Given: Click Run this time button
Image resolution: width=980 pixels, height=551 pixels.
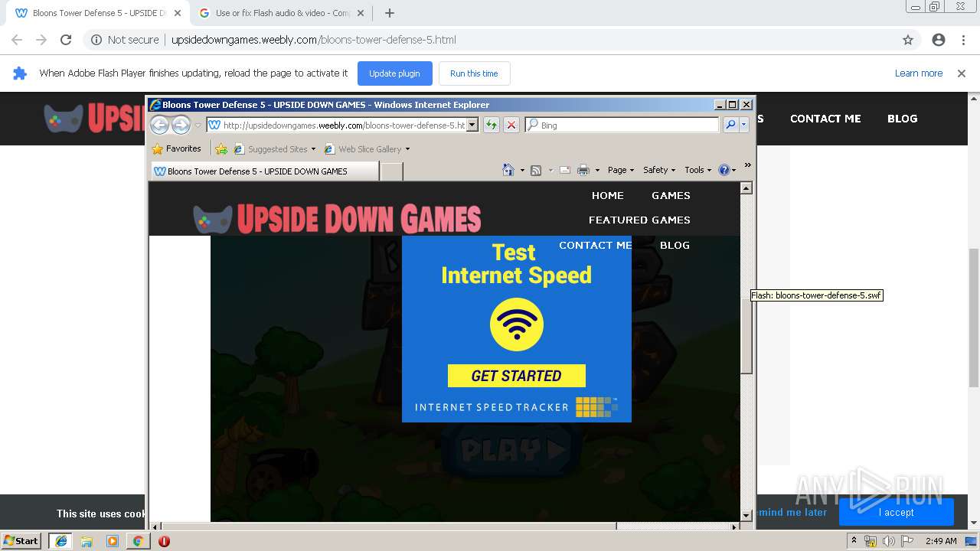Looking at the screenshot, I should [x=474, y=73].
